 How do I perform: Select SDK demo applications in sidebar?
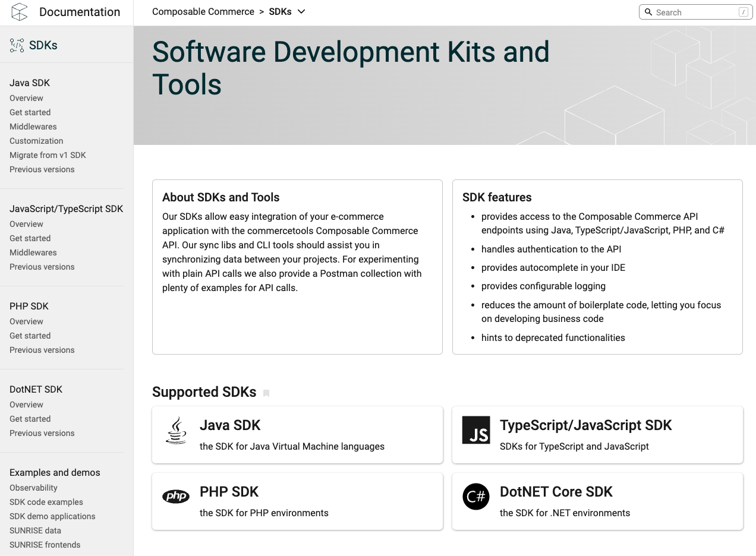coord(52,516)
